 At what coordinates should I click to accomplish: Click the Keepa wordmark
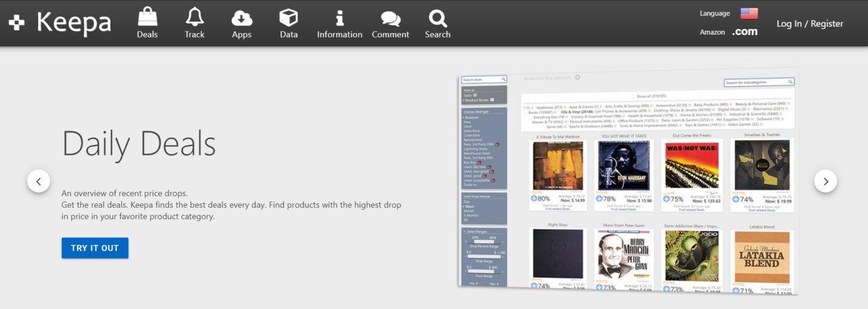tap(74, 23)
